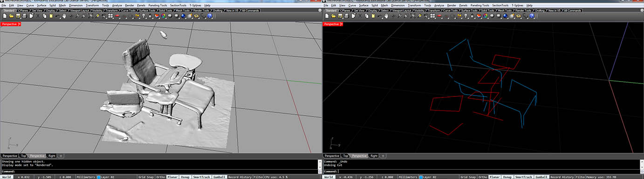Add viewport tab with plus button in left window

pos(61,156)
